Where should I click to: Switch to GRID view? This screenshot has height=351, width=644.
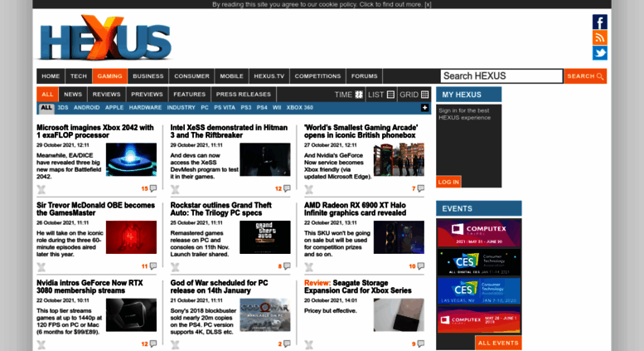(x=414, y=95)
